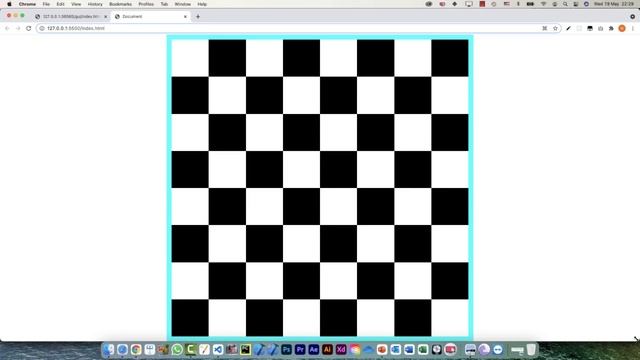Launch Photoshop from the dock

point(287,350)
